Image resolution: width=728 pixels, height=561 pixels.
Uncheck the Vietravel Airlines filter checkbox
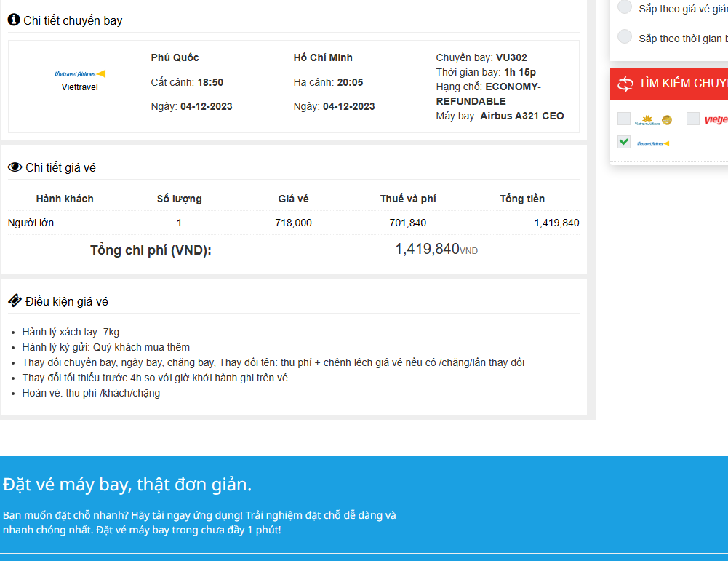(x=624, y=142)
